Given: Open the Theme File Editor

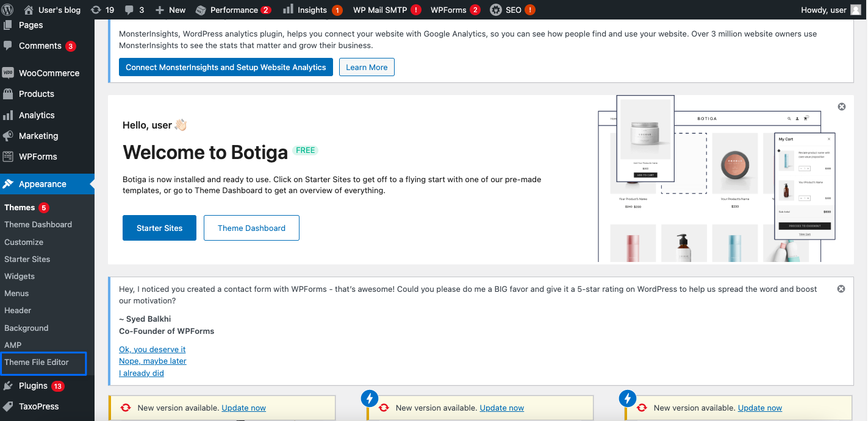Looking at the screenshot, I should click(x=37, y=363).
